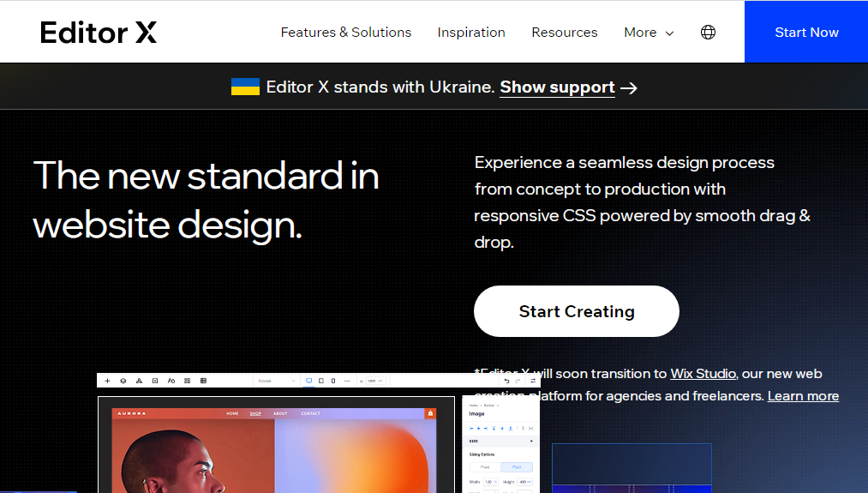Viewport: 868px width, 493px height.
Task: Open the Inspiration menu item
Action: pos(471,33)
